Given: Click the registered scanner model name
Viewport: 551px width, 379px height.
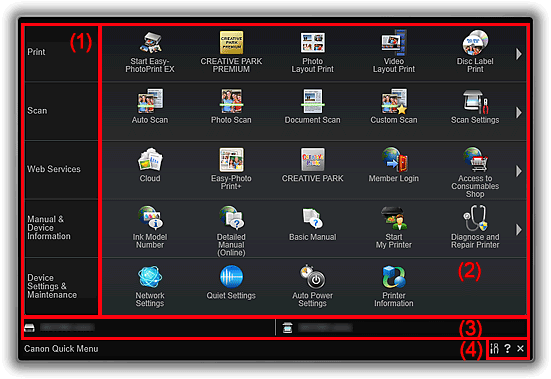Looking at the screenshot, I should pos(325,327).
